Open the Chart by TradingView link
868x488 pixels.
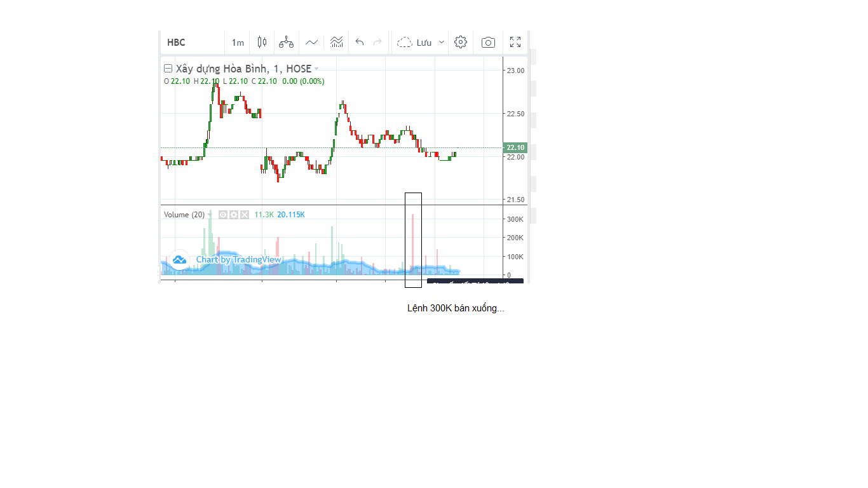coord(238,259)
